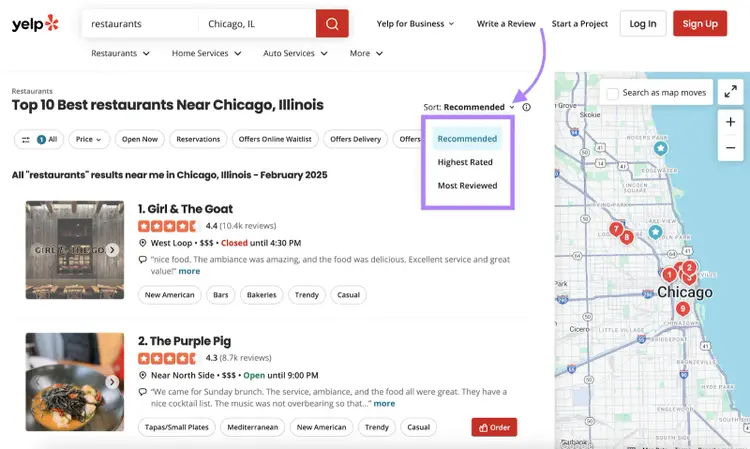Click the Bakeries tag on Girl & The Goat
Viewport: 750px width, 449px height.
[x=262, y=295]
